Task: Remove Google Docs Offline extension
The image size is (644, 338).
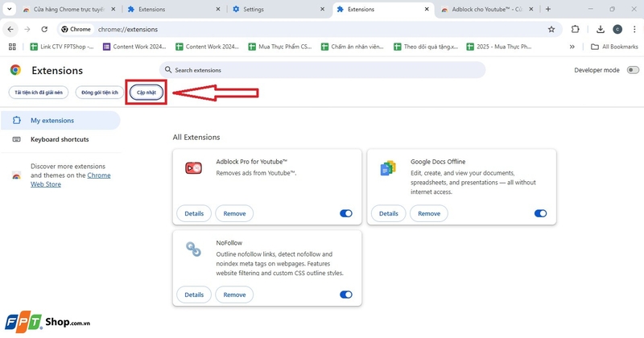Action: point(429,213)
